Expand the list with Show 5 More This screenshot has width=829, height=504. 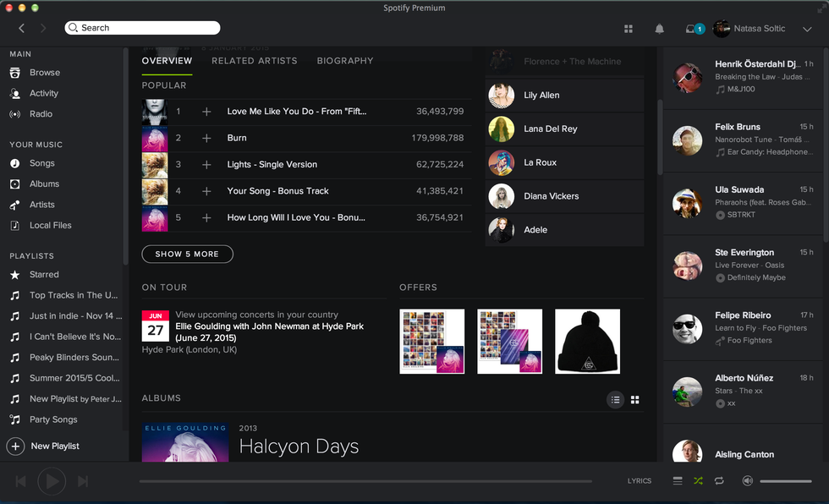point(187,254)
